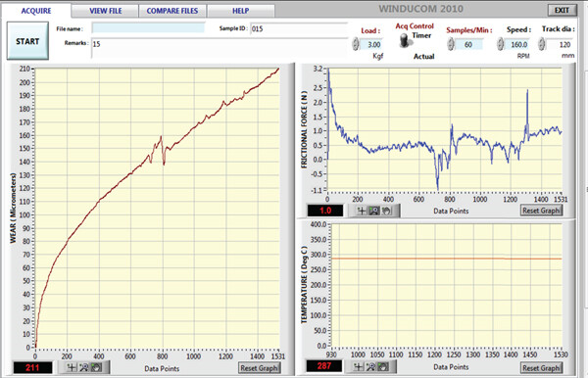Screen dimensions: 588x378
Task: Click the File name input field
Action: (x=149, y=28)
